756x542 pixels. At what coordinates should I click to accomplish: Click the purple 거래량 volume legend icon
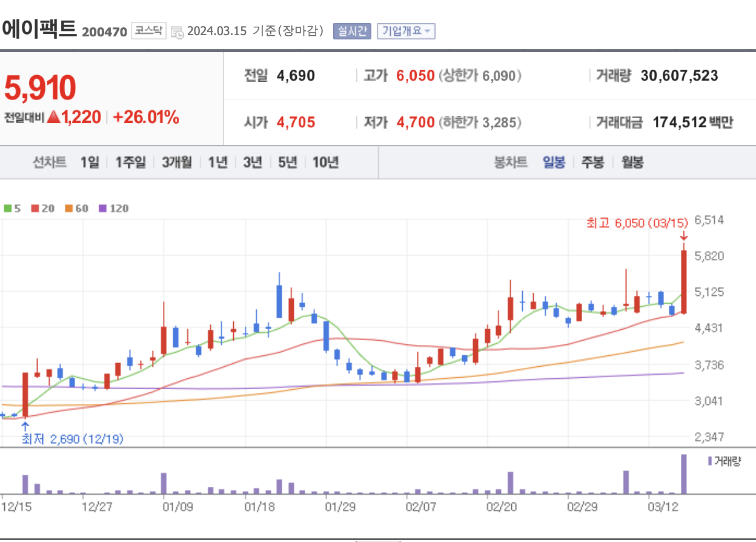tap(710, 461)
